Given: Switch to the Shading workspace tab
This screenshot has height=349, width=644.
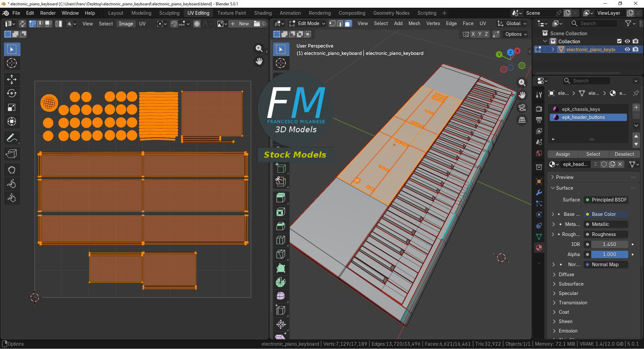Looking at the screenshot, I should click(263, 13).
